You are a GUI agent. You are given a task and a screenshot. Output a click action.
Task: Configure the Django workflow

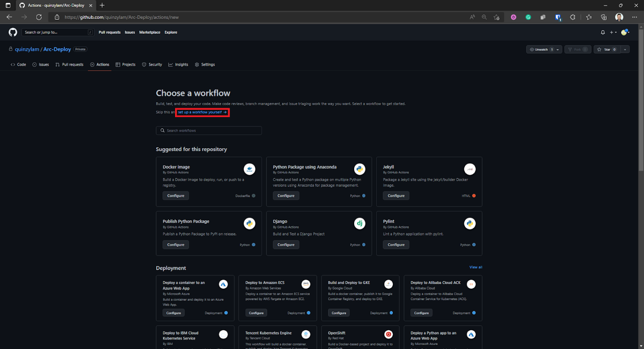[286, 245]
